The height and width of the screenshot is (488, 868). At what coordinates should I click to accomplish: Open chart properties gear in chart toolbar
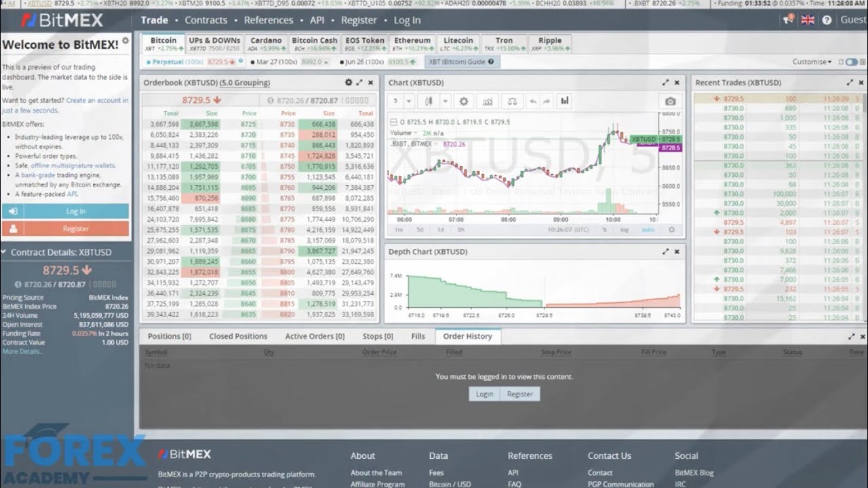tap(464, 101)
